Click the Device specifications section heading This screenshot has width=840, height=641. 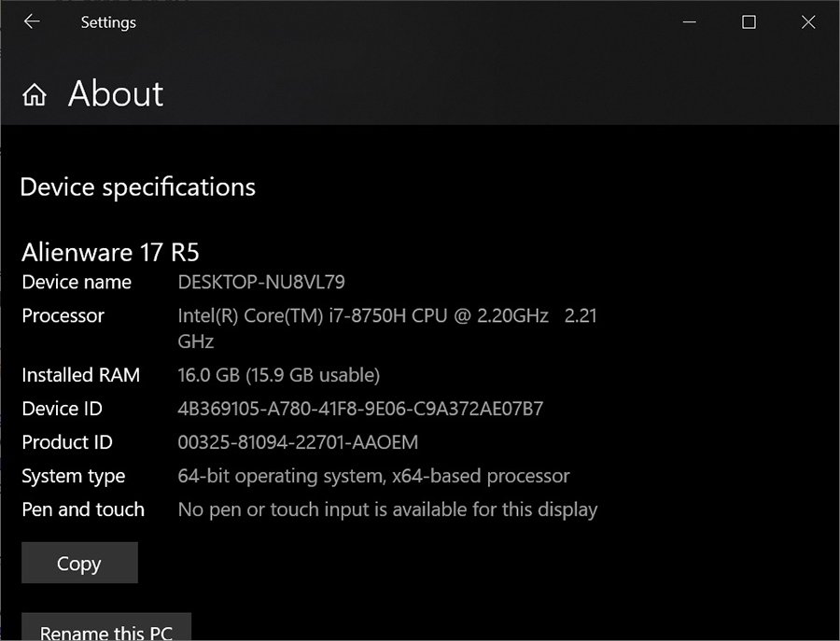[x=137, y=187]
